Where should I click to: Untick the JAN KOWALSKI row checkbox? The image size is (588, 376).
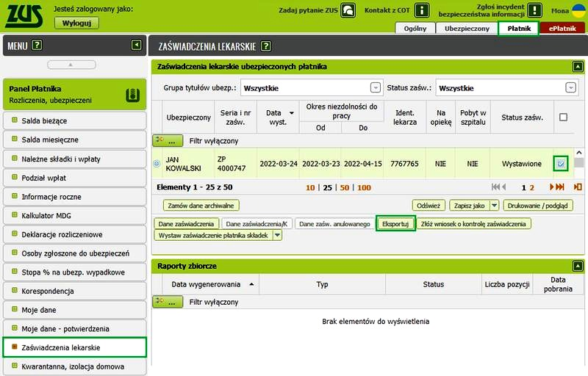click(x=561, y=164)
